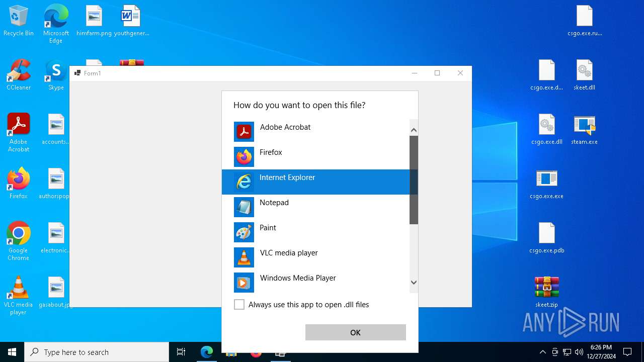This screenshot has height=362, width=644.
Task: Maximize the Form1 window
Action: coord(437,73)
